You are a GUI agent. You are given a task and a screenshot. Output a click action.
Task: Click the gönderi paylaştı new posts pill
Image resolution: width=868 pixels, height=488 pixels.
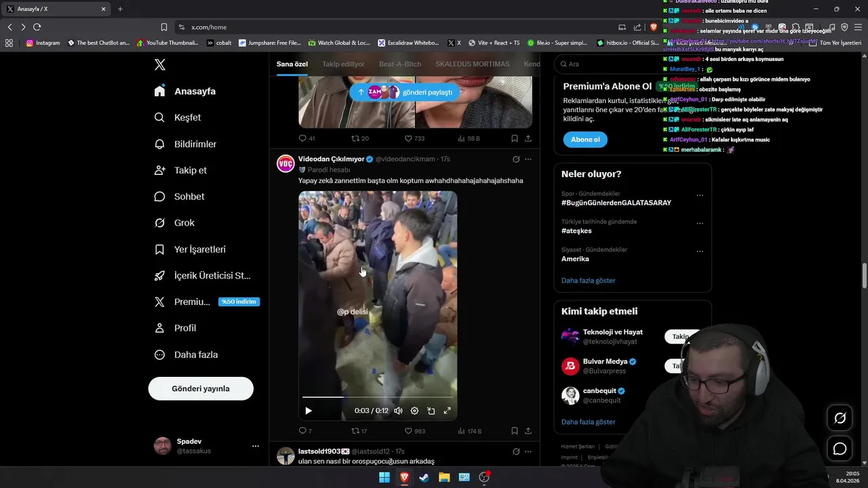pos(405,92)
